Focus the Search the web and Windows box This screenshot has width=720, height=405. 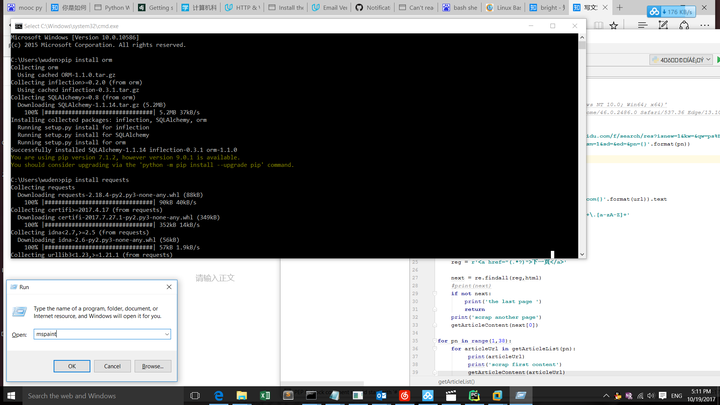(101, 396)
